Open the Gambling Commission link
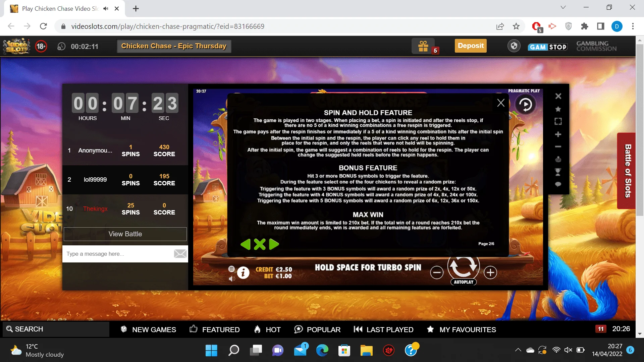 [x=596, y=46]
